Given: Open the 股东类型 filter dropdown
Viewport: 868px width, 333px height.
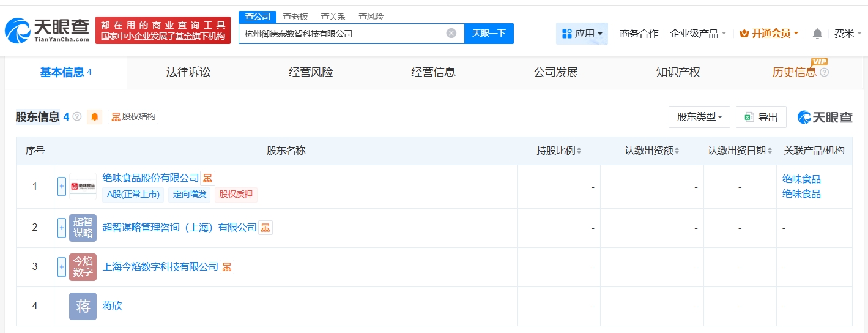Looking at the screenshot, I should [699, 117].
